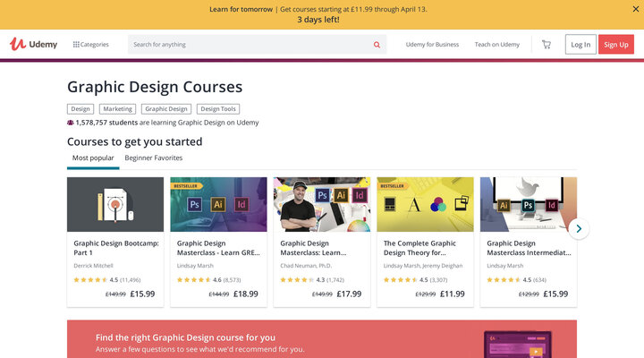Viewport: 644px width, 358px height.
Task: Open Teach on Udemy link
Action: pyautogui.click(x=497, y=45)
